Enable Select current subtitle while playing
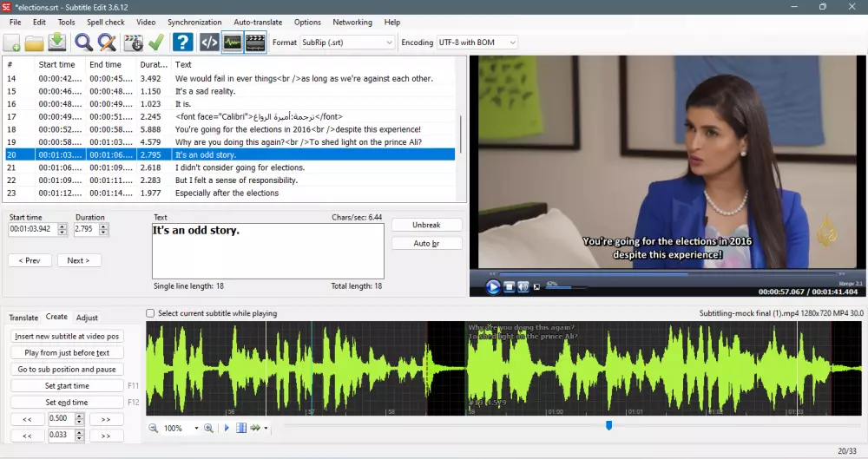Viewport: 868px width, 459px height. tap(150, 313)
